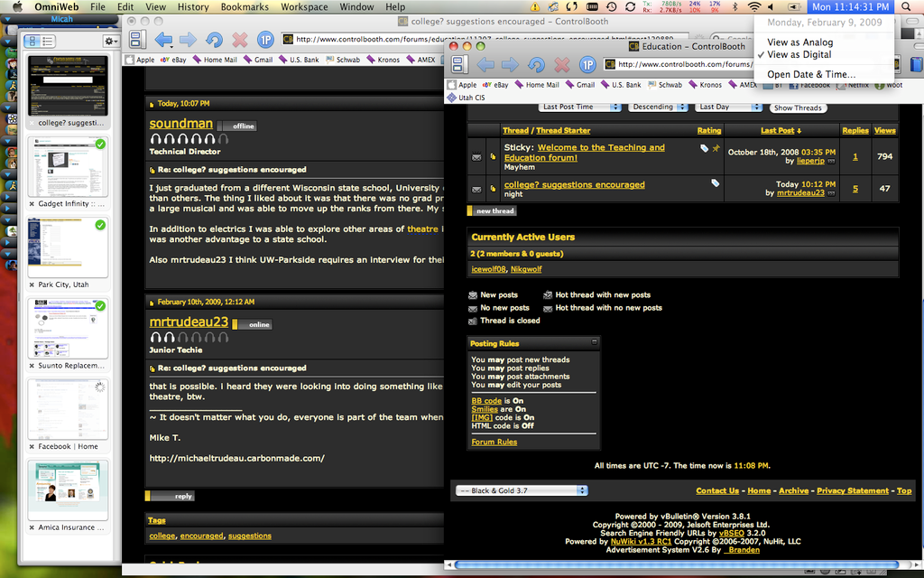This screenshot has height=578, width=924.
Task: Click the yellow warning menu bar icon
Action: tap(535, 6)
